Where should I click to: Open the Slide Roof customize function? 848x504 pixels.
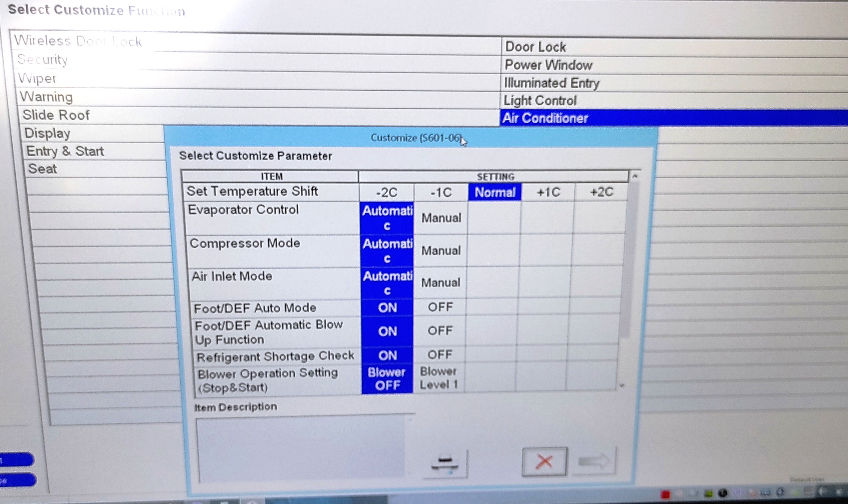(56, 115)
